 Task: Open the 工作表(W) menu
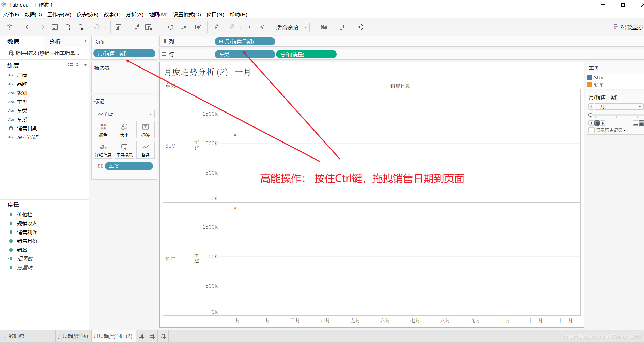coord(59,14)
